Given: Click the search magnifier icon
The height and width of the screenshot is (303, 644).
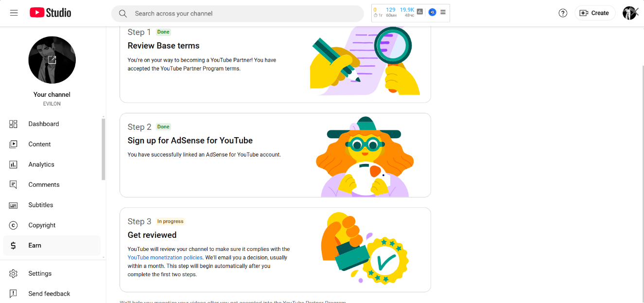Looking at the screenshot, I should coord(123,14).
